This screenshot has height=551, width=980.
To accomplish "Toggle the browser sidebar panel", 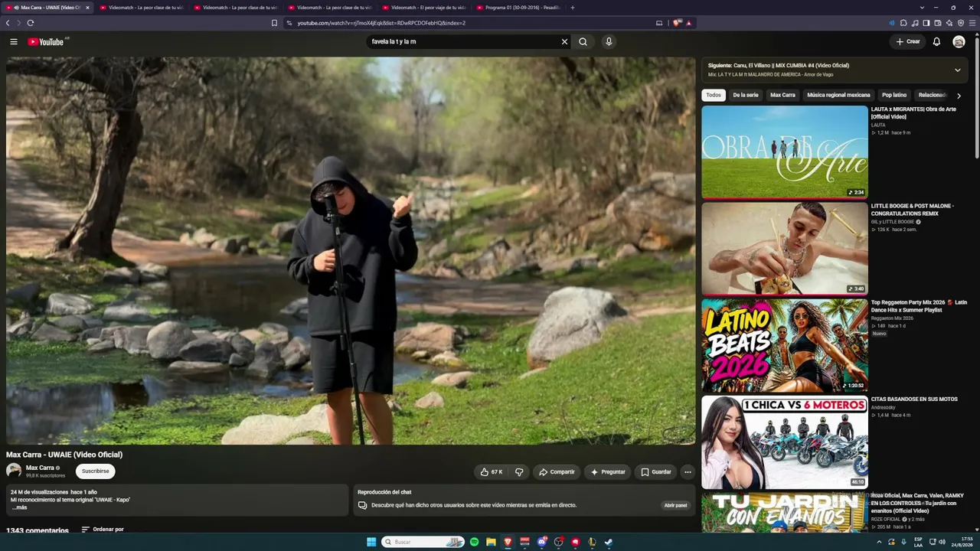I will tap(926, 23).
